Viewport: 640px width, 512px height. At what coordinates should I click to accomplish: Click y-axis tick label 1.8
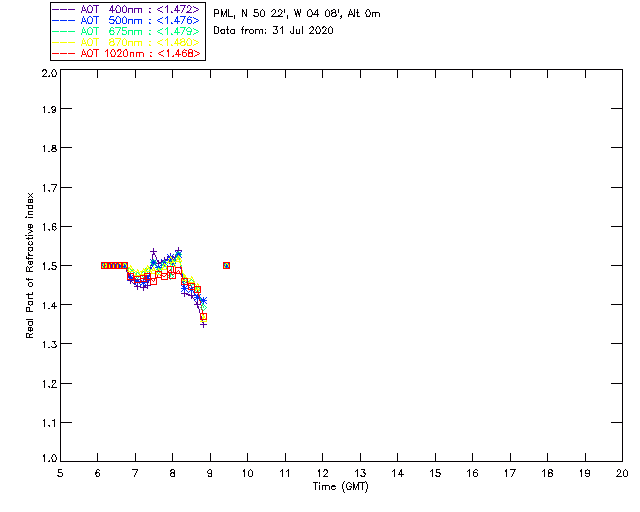(49, 148)
